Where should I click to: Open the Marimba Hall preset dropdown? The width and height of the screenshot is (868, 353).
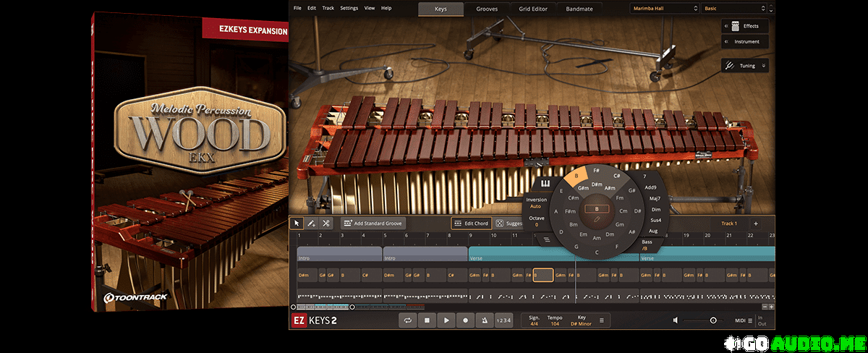(663, 9)
